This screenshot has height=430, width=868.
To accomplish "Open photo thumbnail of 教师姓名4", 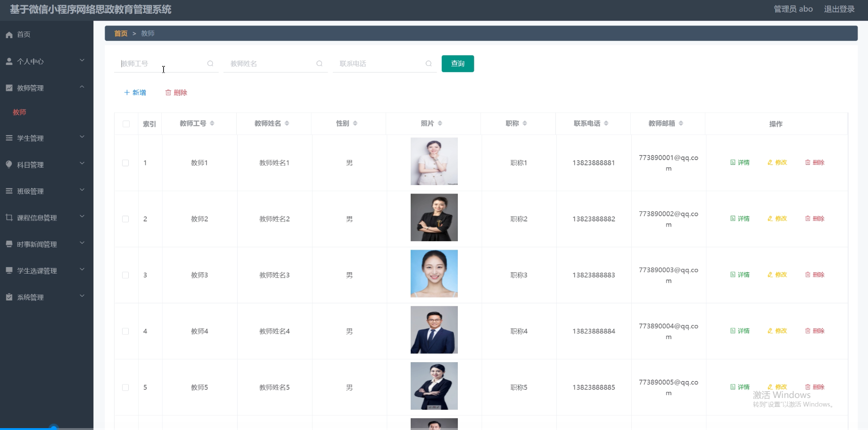I will [x=434, y=330].
